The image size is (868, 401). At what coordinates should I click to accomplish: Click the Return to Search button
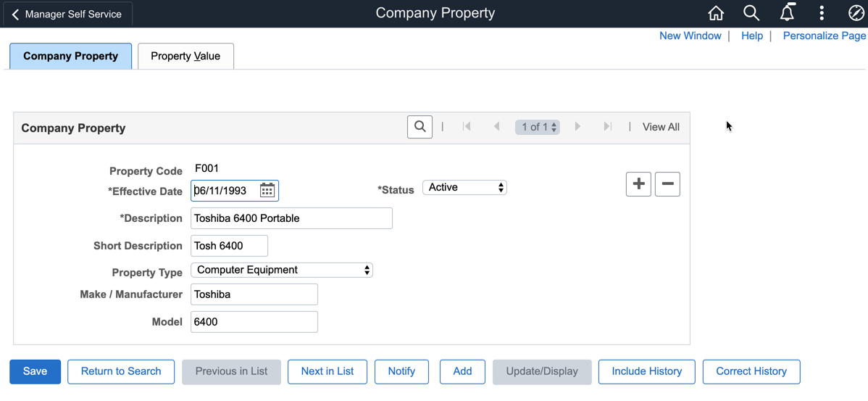coord(121,371)
